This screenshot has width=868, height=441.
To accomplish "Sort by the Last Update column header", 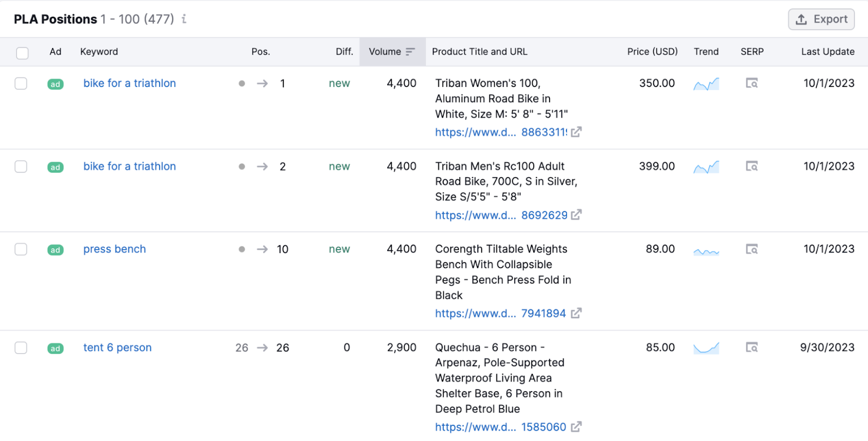I will pos(827,52).
